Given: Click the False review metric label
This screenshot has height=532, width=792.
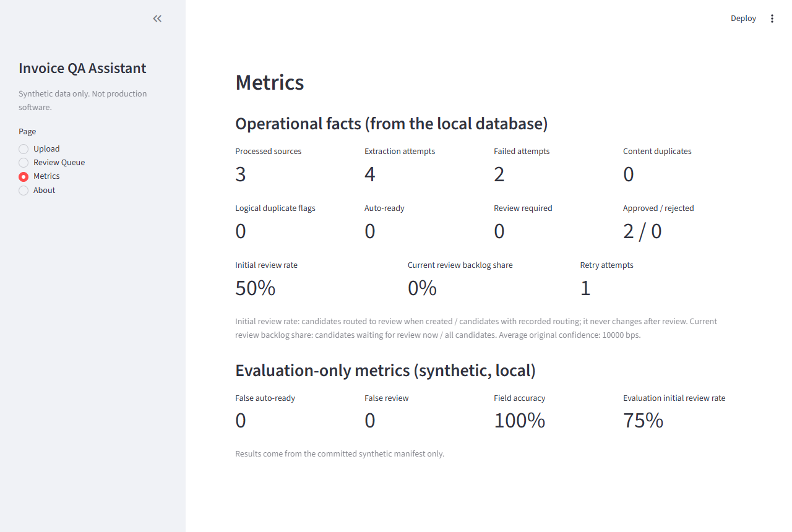Looking at the screenshot, I should point(387,398).
